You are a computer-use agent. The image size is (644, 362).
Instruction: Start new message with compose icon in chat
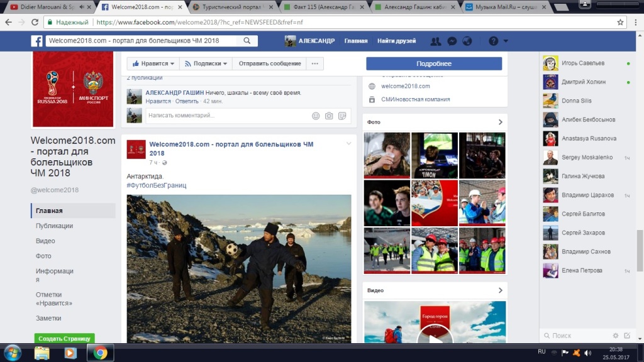point(627,336)
